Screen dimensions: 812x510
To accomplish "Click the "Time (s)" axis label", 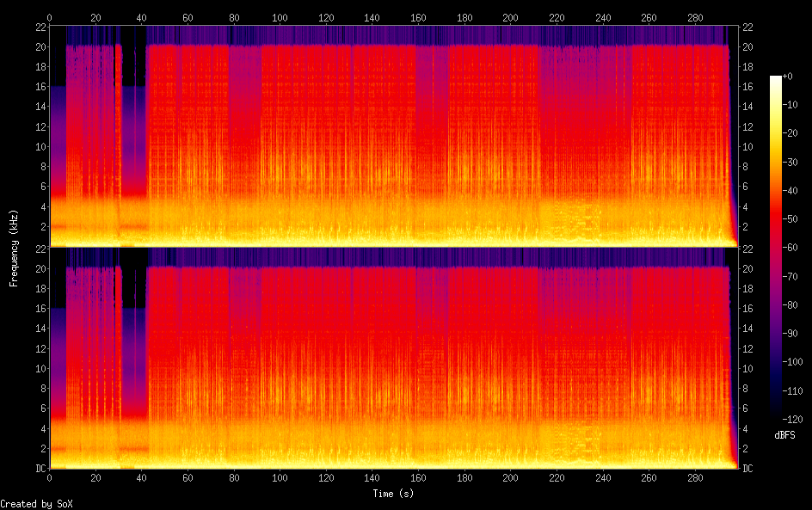I will 393,494.
